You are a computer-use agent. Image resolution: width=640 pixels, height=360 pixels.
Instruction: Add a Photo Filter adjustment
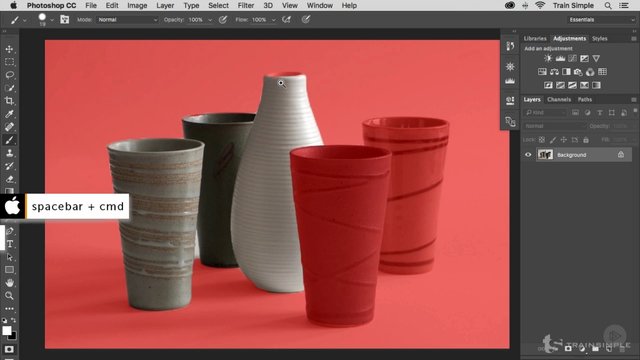coord(578,72)
